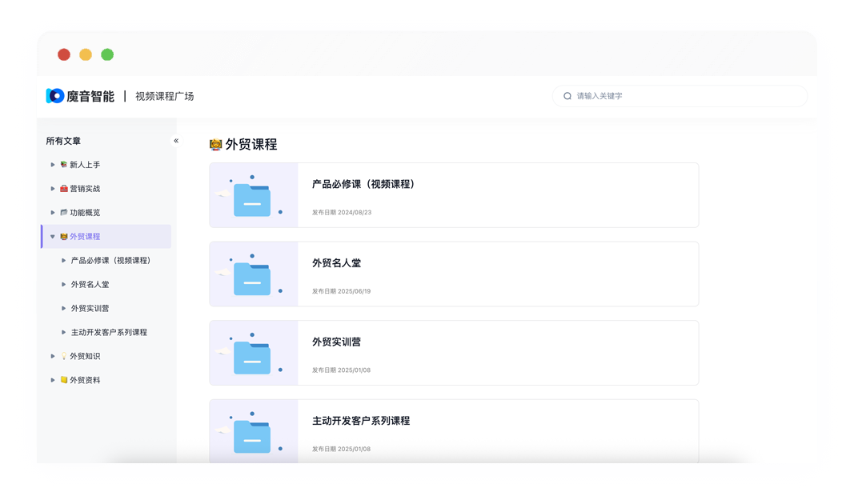Expand the 新人上手 tree arrow
Image resolution: width=854 pixels, height=504 pixels.
tap(53, 165)
